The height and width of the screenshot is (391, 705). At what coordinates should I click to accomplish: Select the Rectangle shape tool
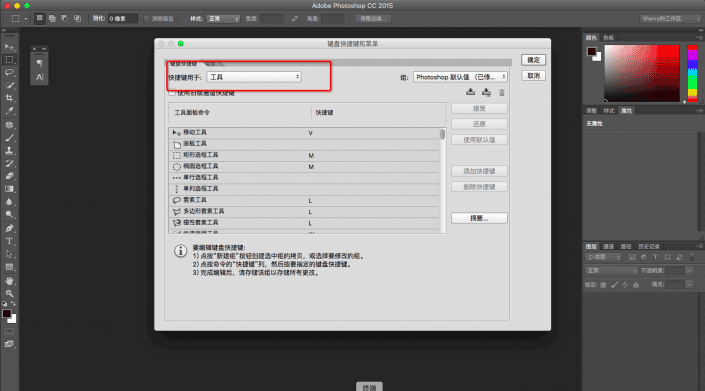pyautogui.click(x=9, y=267)
